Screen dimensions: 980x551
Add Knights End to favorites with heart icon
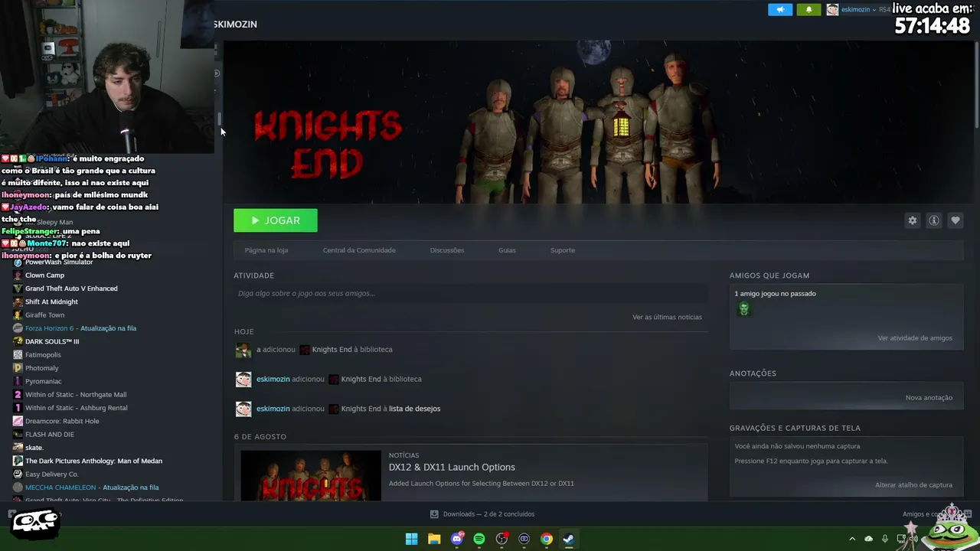(955, 220)
